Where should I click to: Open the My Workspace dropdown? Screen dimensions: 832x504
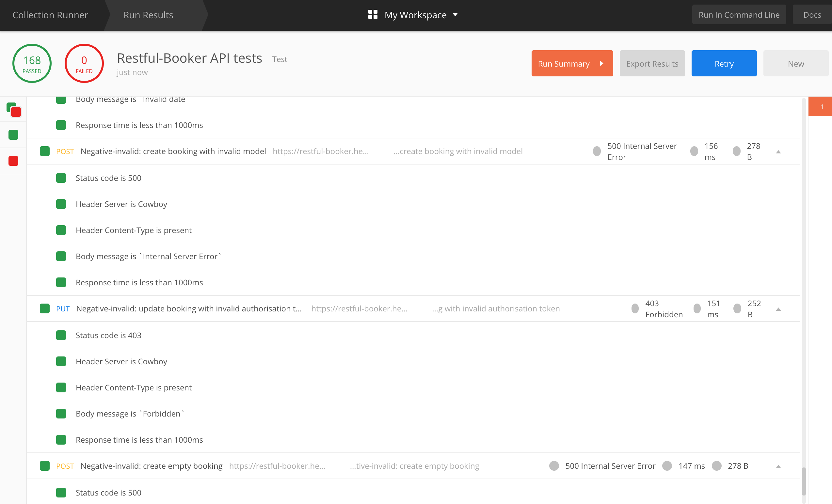(x=455, y=15)
